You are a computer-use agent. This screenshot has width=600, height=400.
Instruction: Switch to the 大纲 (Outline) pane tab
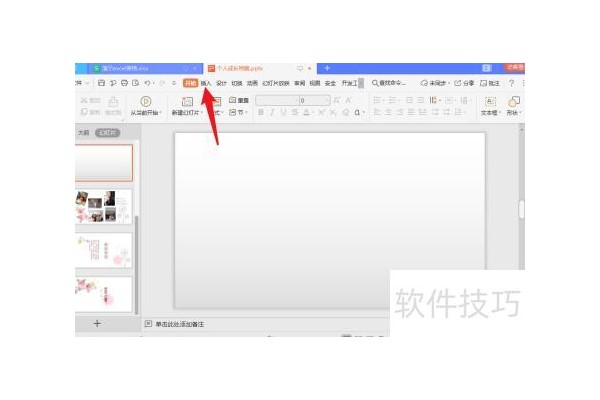(83, 132)
